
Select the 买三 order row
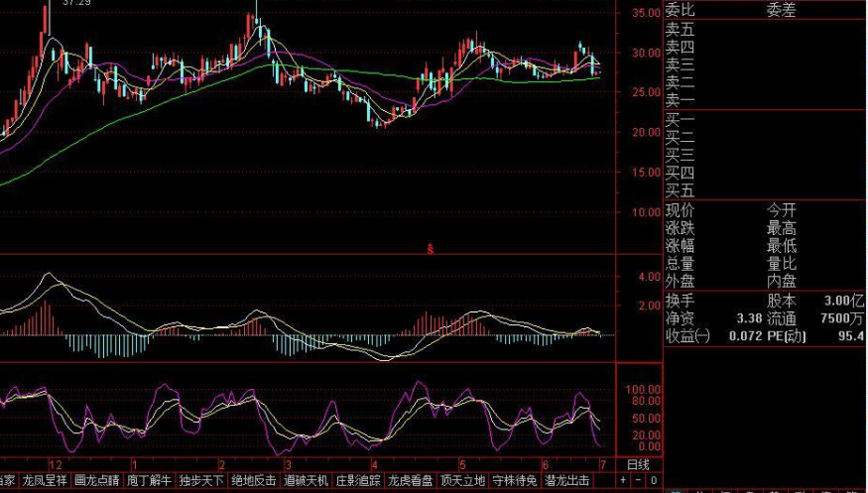tap(766, 155)
